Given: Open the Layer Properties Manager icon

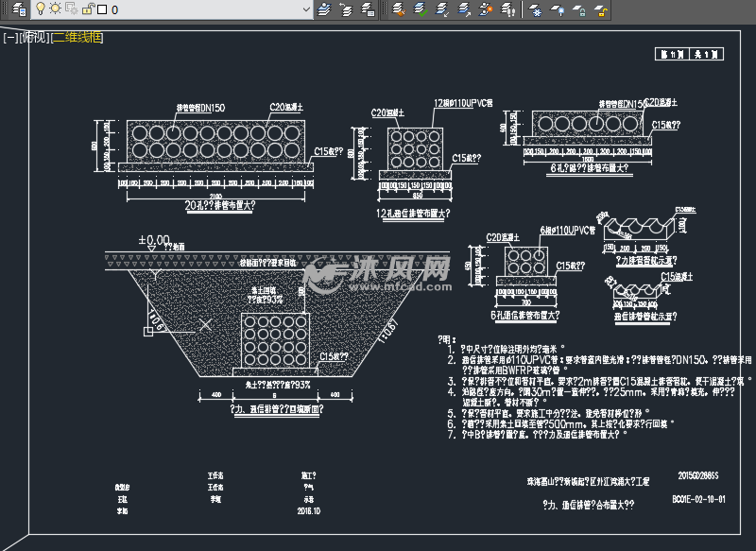Looking at the screenshot, I should coord(19,9).
